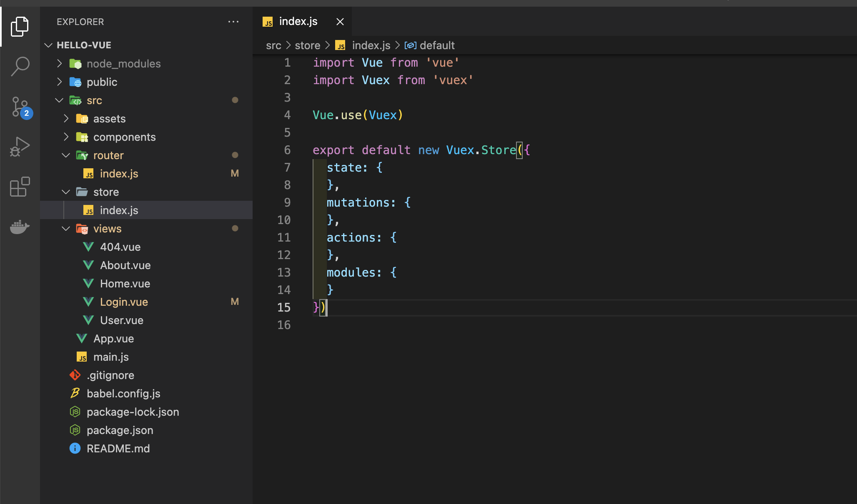The height and width of the screenshot is (504, 857).
Task: Open the Extensions view
Action: coord(20,187)
